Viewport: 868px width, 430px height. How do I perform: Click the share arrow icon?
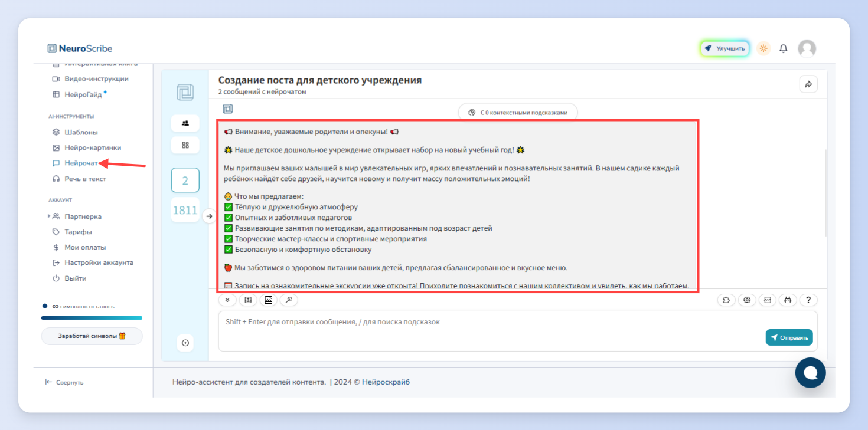point(808,84)
